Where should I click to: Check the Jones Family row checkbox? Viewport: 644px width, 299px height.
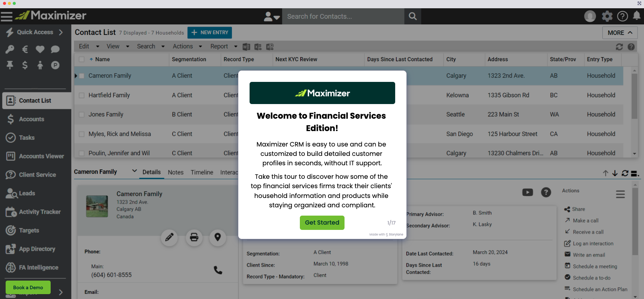(x=81, y=115)
